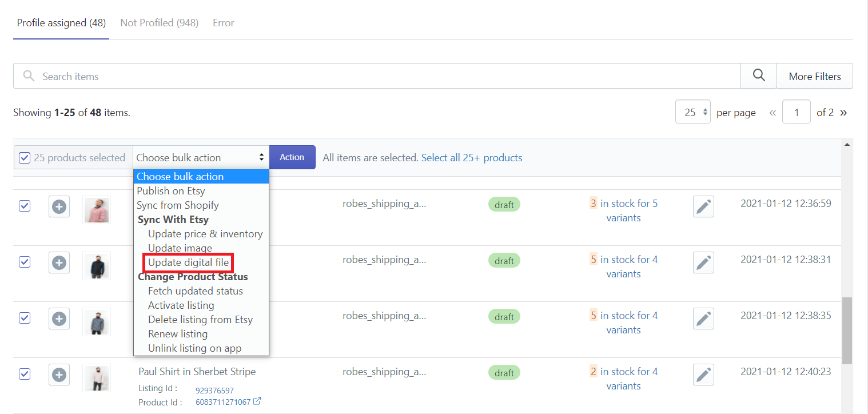Image resolution: width=868 pixels, height=414 pixels.
Task: Click Select all 25+ products link
Action: pyautogui.click(x=471, y=158)
